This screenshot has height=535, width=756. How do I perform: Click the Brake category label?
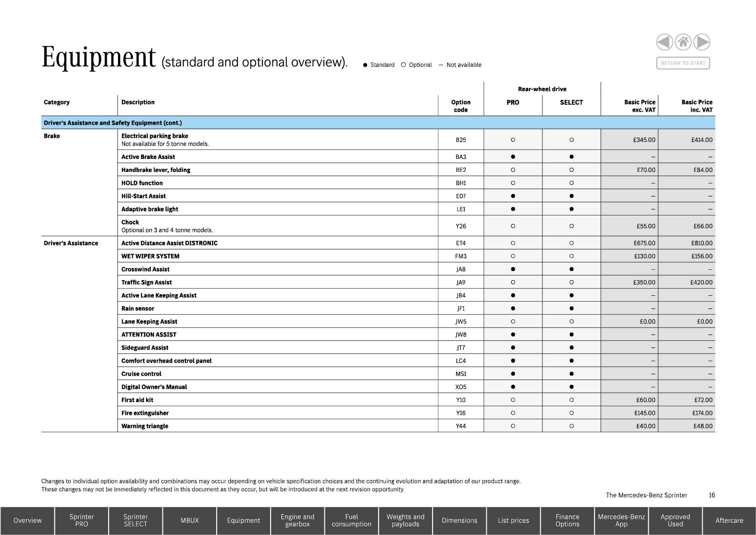52,136
